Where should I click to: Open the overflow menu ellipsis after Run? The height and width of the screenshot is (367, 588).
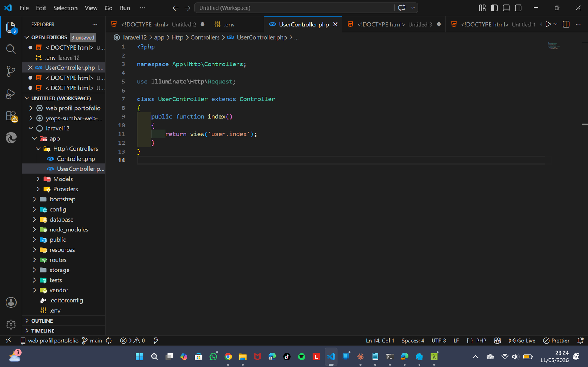point(143,8)
